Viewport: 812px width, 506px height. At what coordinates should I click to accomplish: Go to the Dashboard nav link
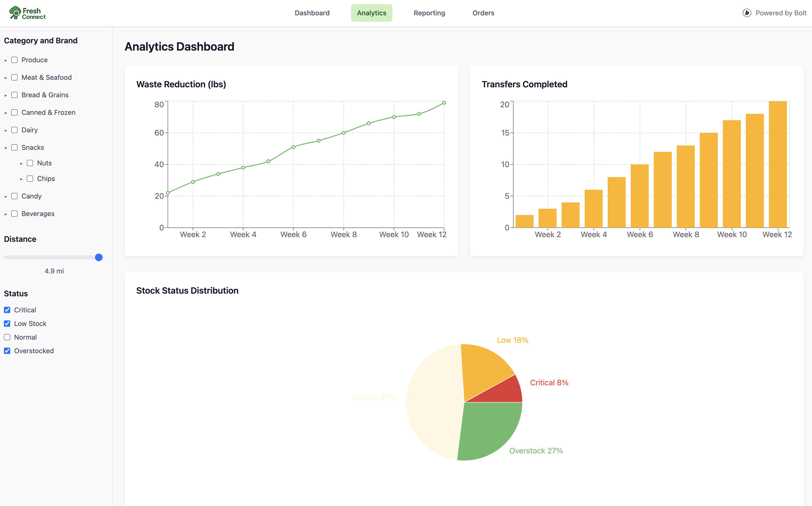click(312, 13)
